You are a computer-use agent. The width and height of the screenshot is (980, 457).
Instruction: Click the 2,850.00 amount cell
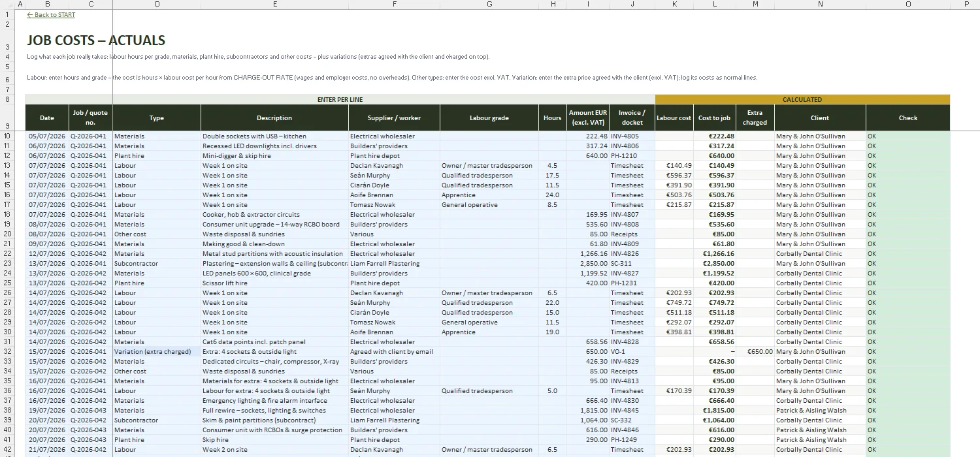click(588, 264)
